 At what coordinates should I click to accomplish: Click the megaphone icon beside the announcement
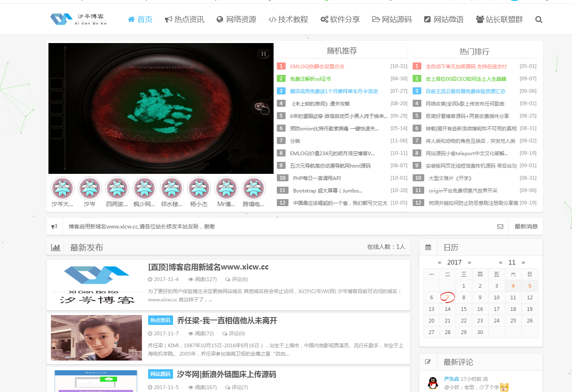pos(54,226)
